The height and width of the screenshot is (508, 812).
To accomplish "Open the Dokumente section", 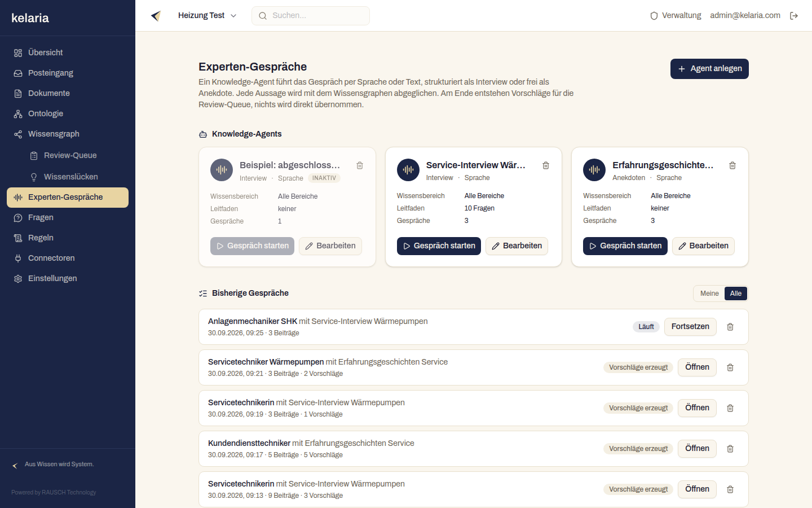I will (68, 93).
